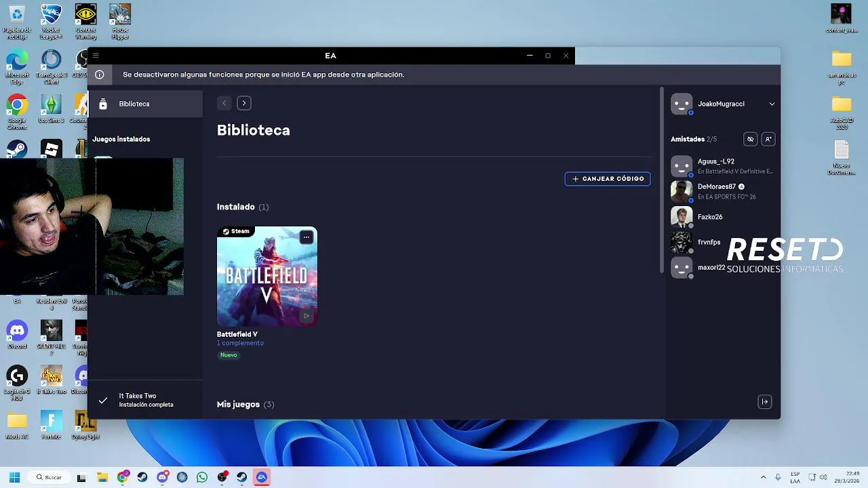The width and height of the screenshot is (868, 488).
Task: Open the Discord desktop shortcut
Action: (x=17, y=335)
